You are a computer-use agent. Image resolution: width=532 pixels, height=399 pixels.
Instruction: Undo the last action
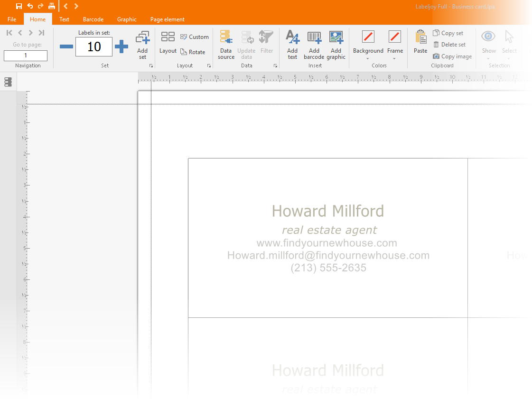(x=30, y=6)
